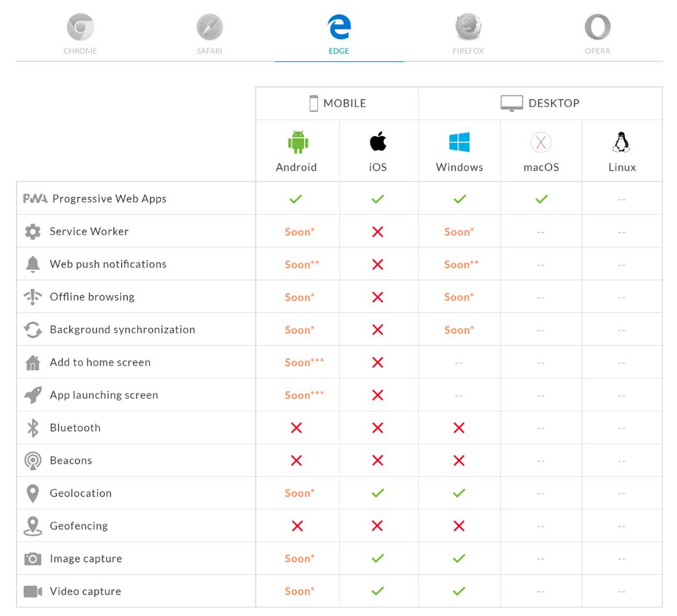Click the App launching screen rocket icon
The width and height of the screenshot is (677, 616).
pos(33,395)
